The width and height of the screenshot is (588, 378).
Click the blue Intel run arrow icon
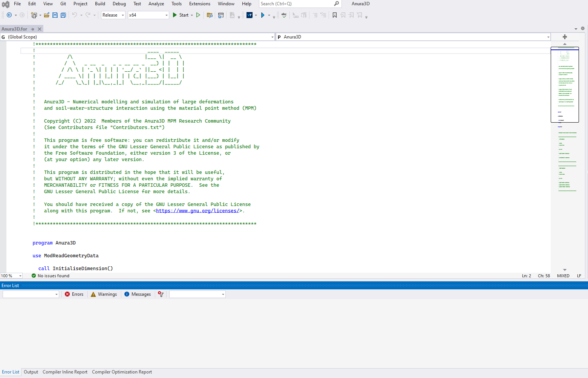coord(263,15)
